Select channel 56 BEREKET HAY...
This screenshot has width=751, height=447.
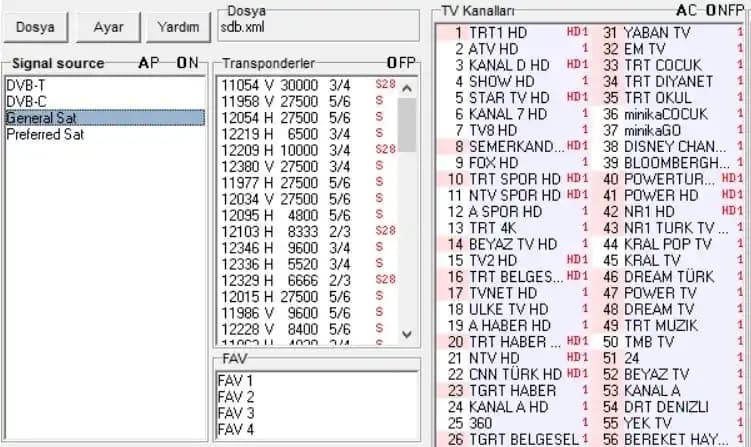click(668, 439)
